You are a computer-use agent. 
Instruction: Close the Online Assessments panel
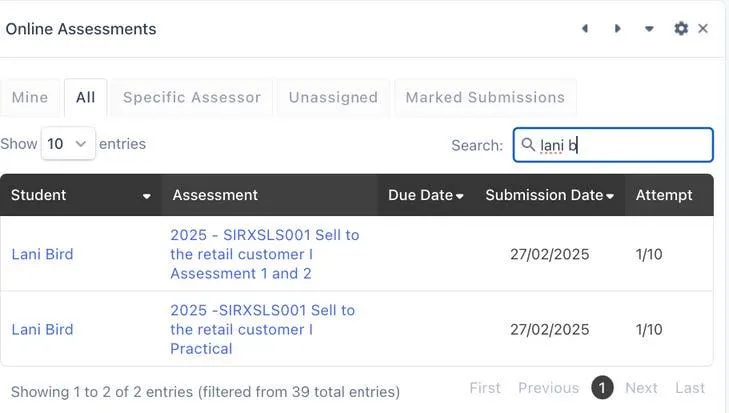[703, 29]
